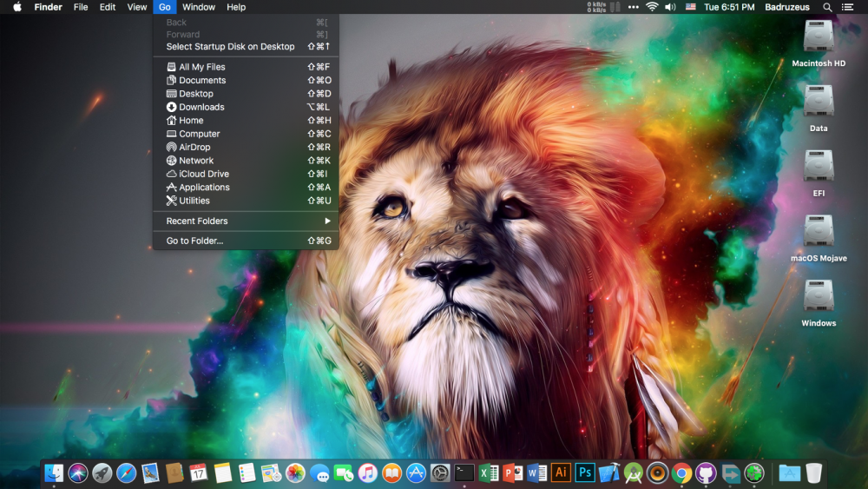Open the Apple menu
Viewport: 868px width, 489px height.
17,7
